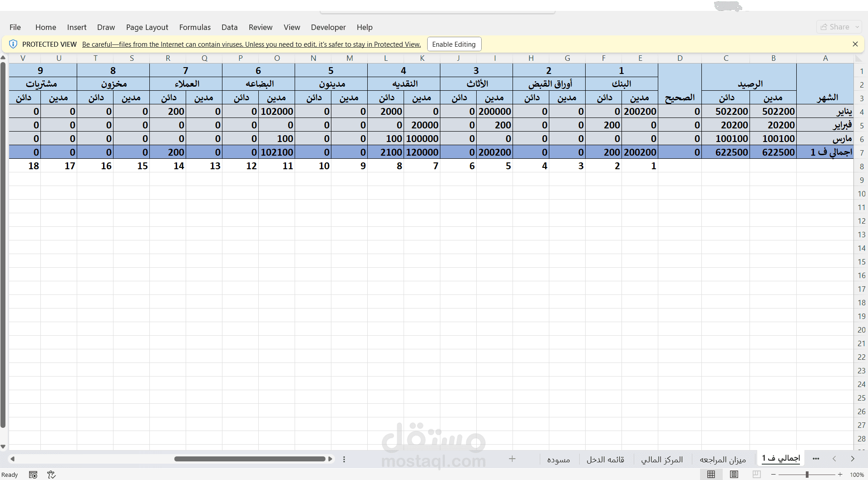Click the Protected View shield icon
The width and height of the screenshot is (868, 480).
[x=13, y=44]
